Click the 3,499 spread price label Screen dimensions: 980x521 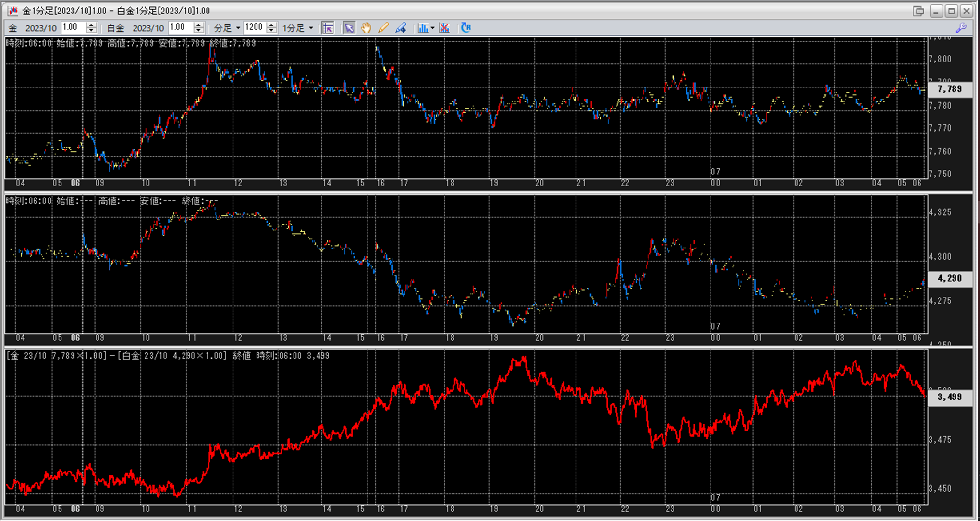point(950,397)
